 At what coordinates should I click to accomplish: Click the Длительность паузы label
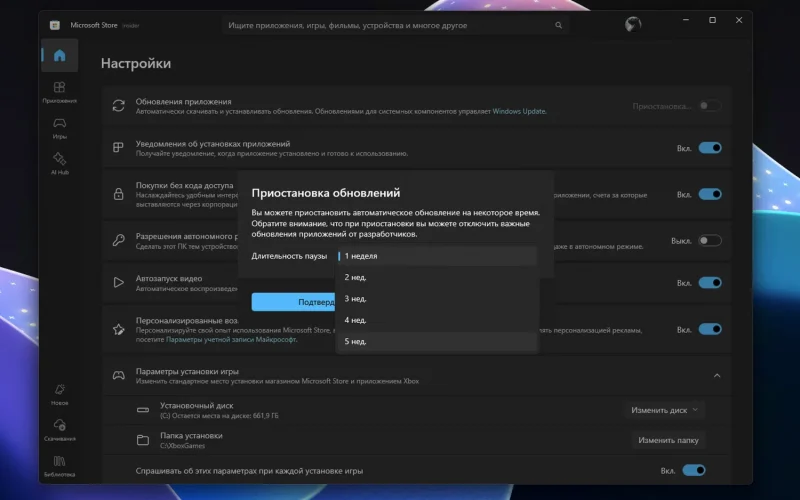point(289,256)
